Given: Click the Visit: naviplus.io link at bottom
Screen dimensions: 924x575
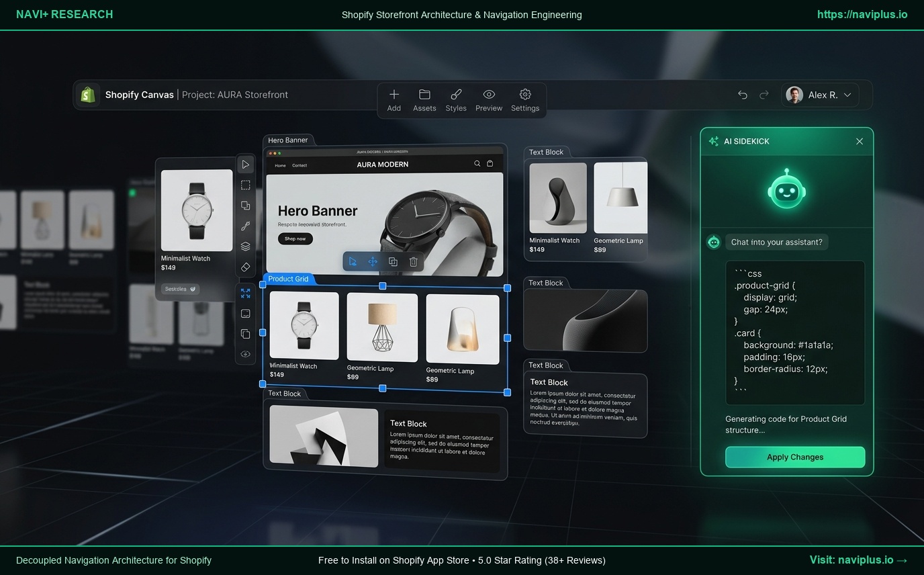Looking at the screenshot, I should tap(859, 560).
